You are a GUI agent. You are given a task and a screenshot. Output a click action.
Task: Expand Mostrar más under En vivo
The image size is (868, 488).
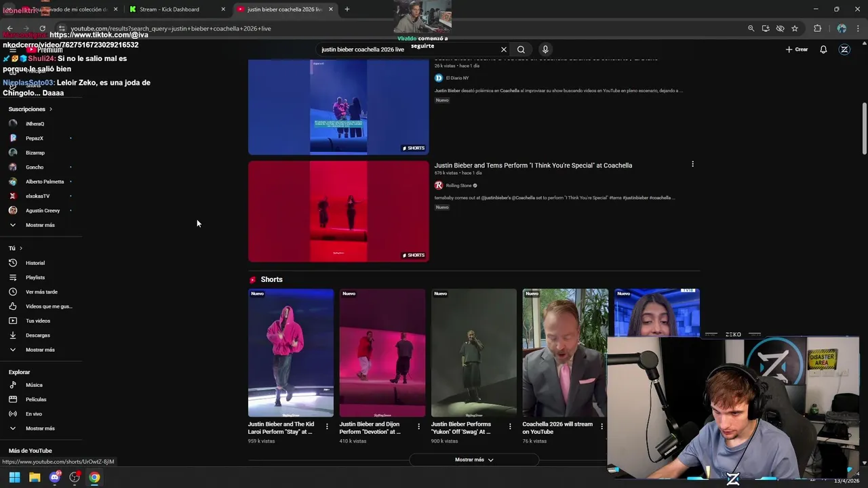[x=41, y=428]
